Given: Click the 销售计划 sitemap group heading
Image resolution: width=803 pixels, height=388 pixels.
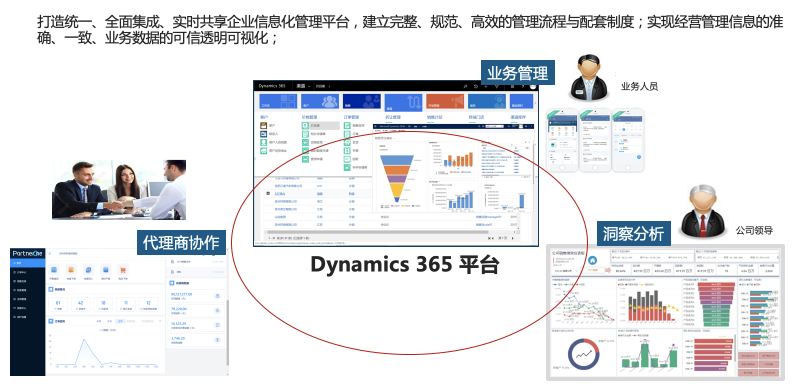Looking at the screenshot, I should pyautogui.click(x=434, y=117).
